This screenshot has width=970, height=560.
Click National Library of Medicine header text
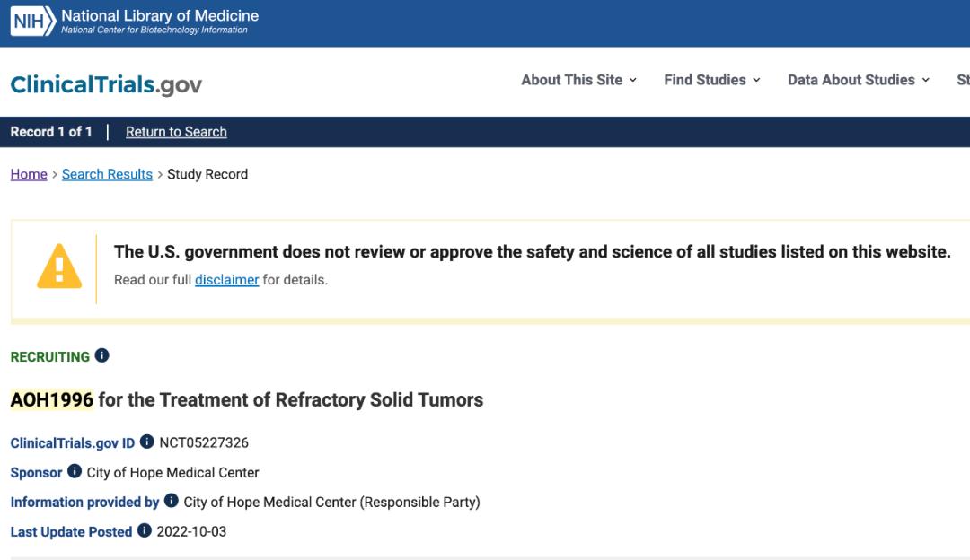pos(160,15)
